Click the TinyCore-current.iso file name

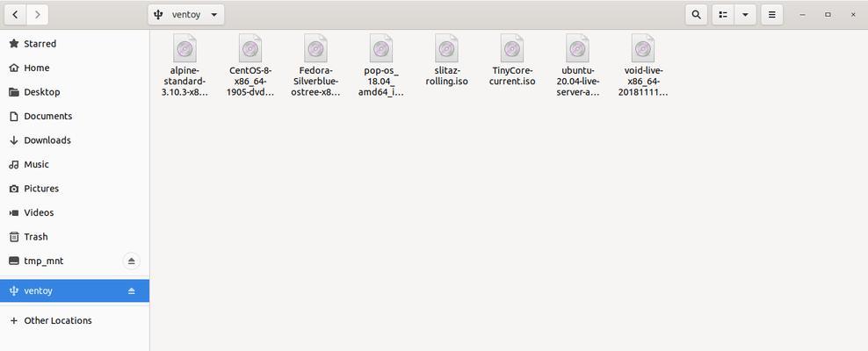[514, 76]
